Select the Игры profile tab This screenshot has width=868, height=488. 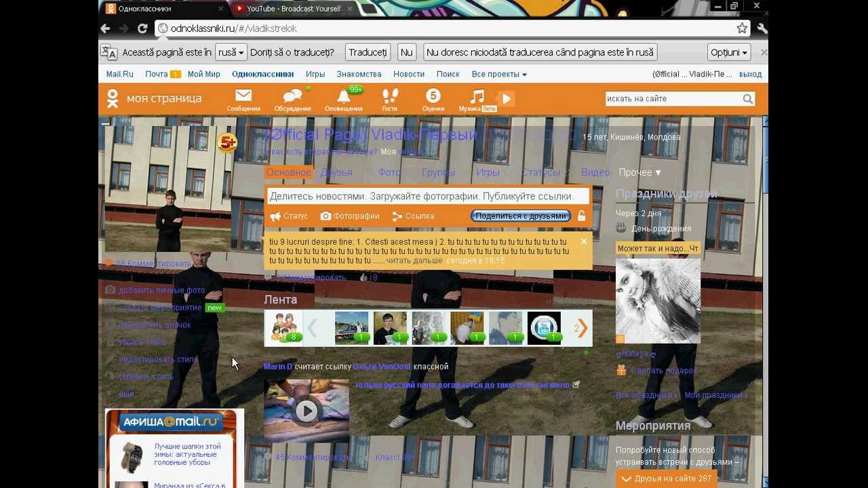(x=488, y=172)
